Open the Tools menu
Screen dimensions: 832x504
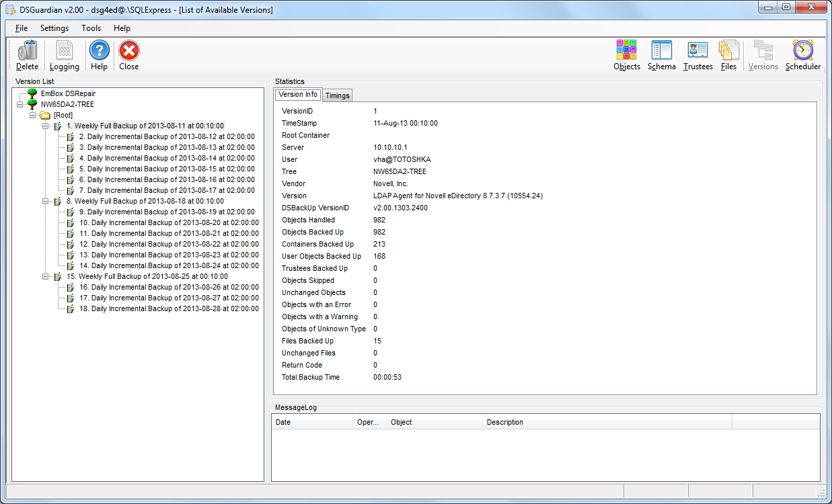click(x=91, y=28)
